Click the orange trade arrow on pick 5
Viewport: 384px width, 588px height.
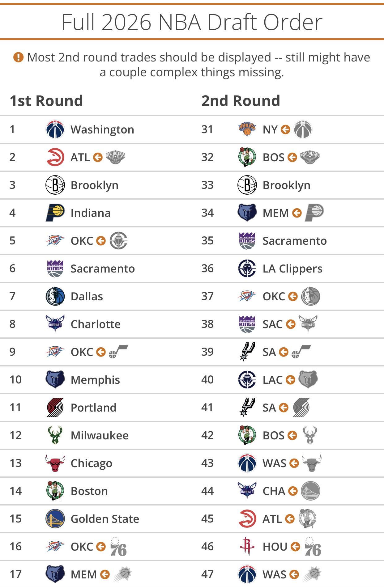pos(101,241)
